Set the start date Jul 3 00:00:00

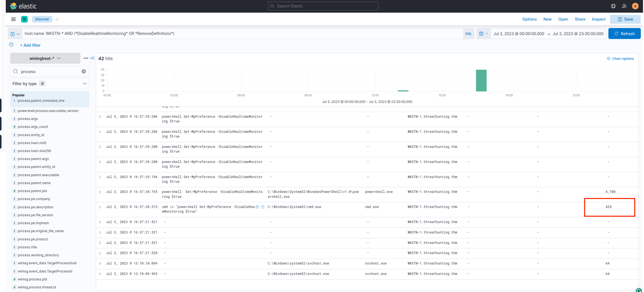tap(519, 34)
